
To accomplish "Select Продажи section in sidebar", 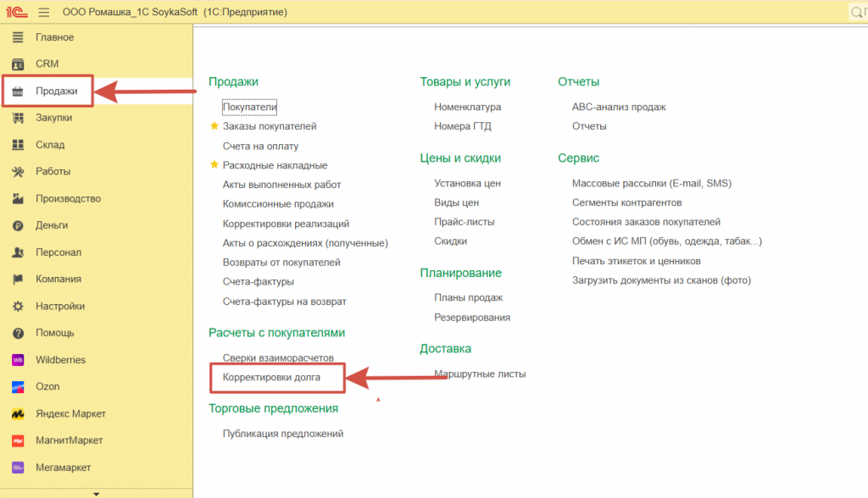I will pyautogui.click(x=56, y=91).
